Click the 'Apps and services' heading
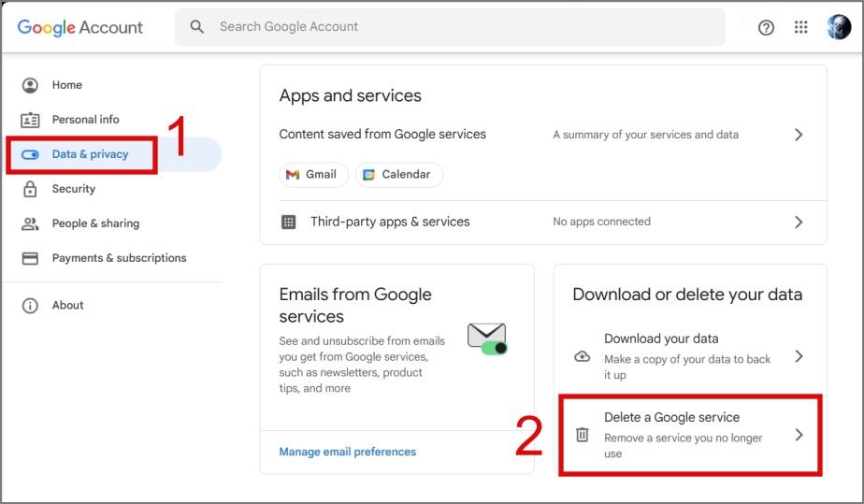 [350, 95]
